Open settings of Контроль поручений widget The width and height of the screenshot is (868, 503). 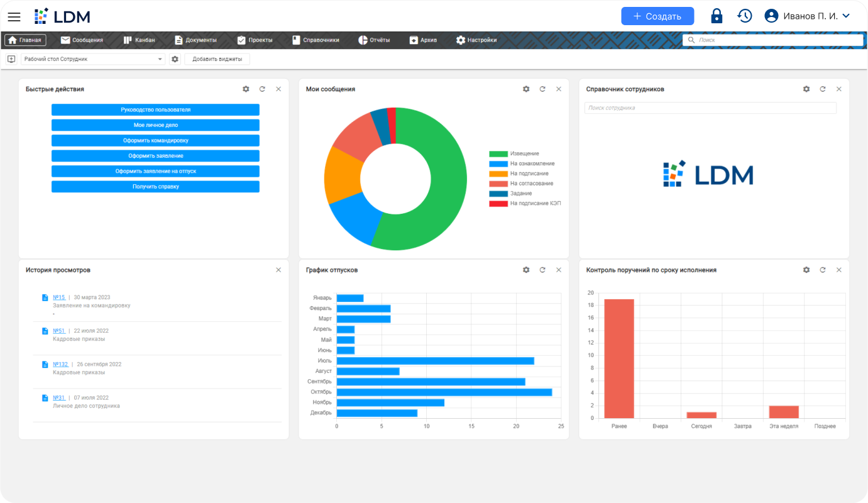[806, 270]
